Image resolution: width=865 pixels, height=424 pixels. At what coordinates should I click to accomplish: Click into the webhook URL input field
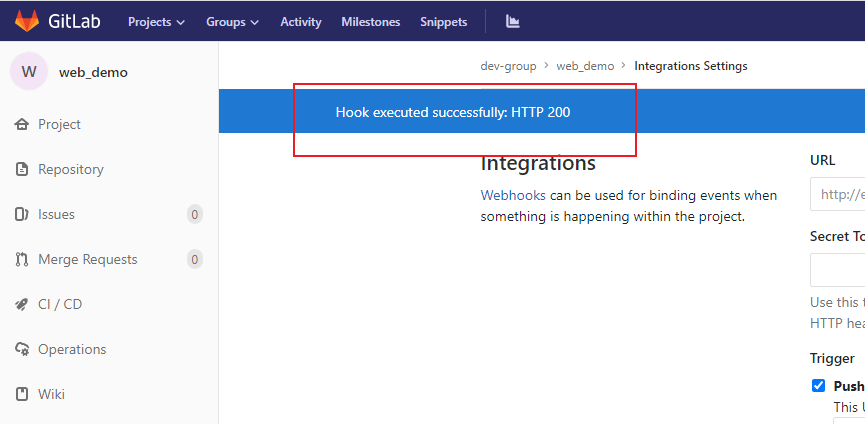pos(837,194)
